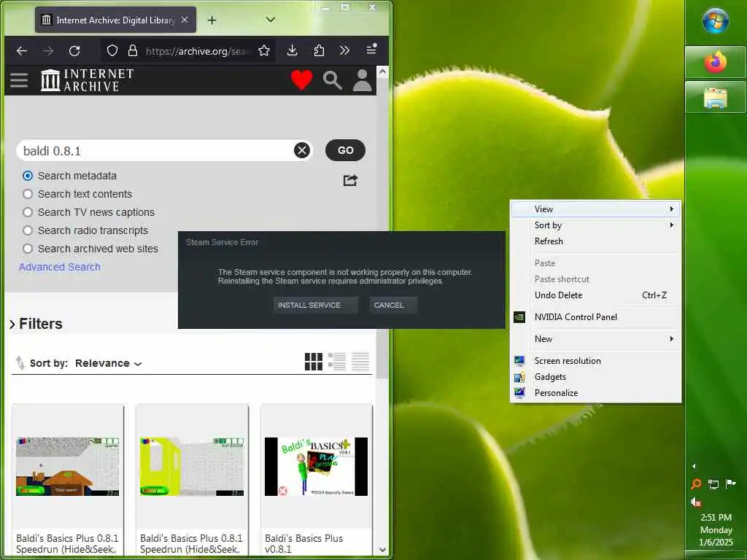This screenshot has width=747, height=560.
Task: Open the list all tabs dropdown
Action: click(x=270, y=20)
